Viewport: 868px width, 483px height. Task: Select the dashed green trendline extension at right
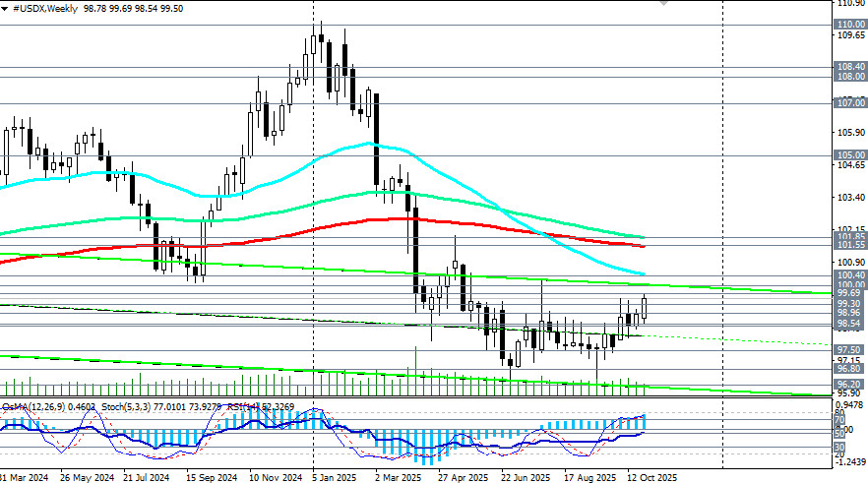736,339
